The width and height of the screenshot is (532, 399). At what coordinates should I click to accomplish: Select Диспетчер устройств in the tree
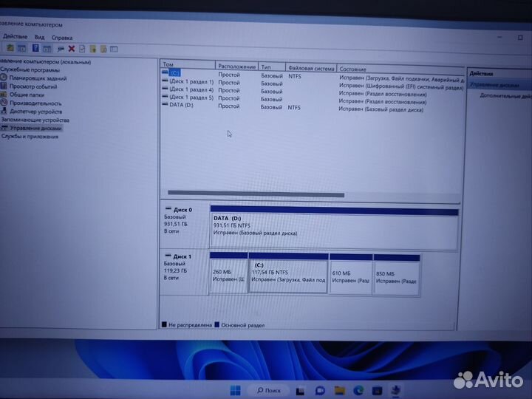[35, 112]
